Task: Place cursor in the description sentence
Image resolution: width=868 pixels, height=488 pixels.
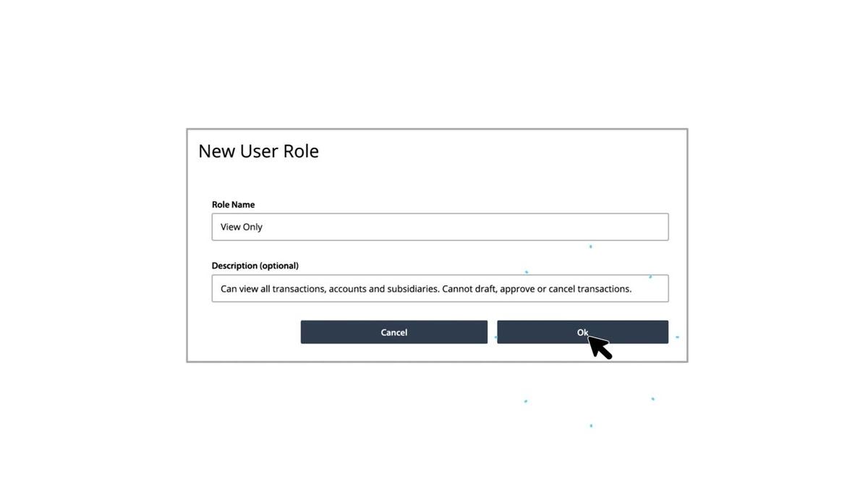Action: point(426,288)
